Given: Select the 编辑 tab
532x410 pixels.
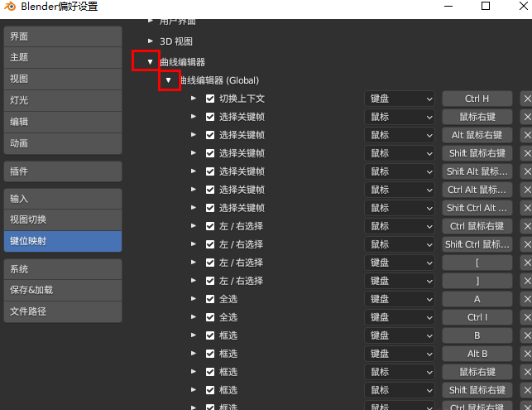Looking at the screenshot, I should 63,122.
